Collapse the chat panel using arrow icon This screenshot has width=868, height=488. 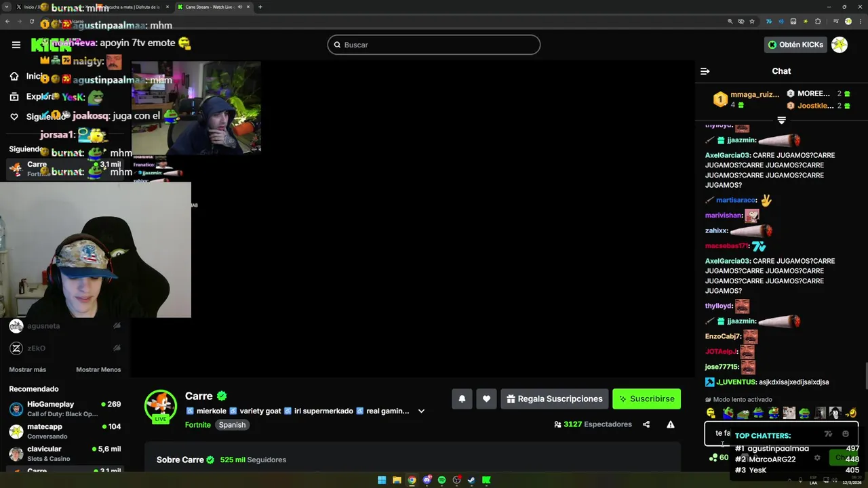click(x=705, y=71)
